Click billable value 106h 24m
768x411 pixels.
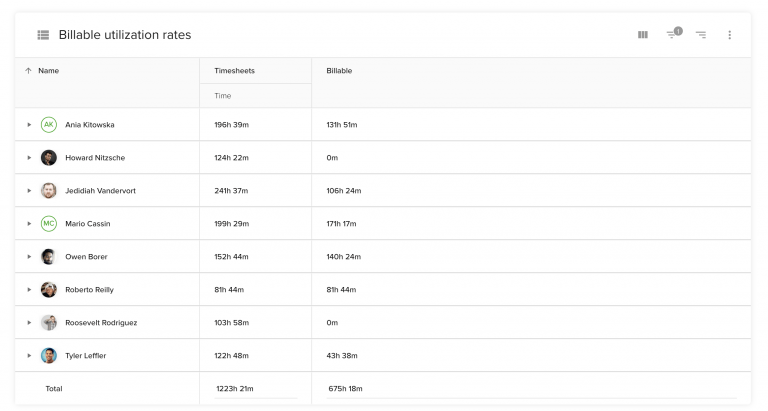pyautogui.click(x=344, y=191)
